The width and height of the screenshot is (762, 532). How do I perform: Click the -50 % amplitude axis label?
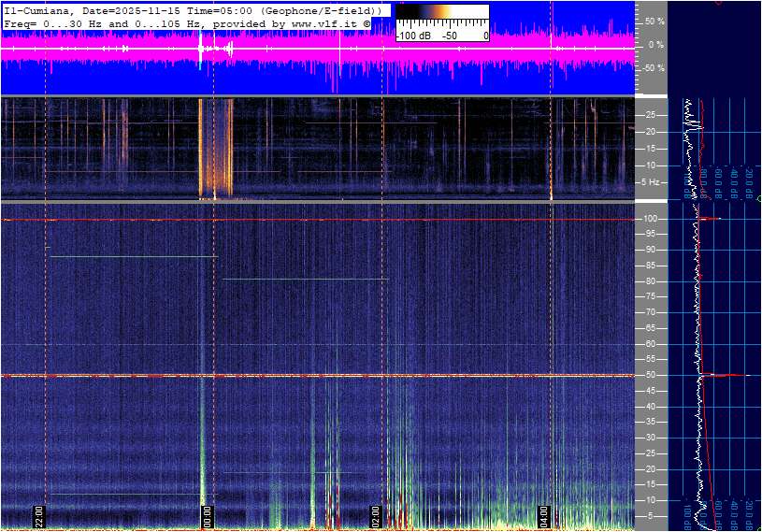[652, 68]
